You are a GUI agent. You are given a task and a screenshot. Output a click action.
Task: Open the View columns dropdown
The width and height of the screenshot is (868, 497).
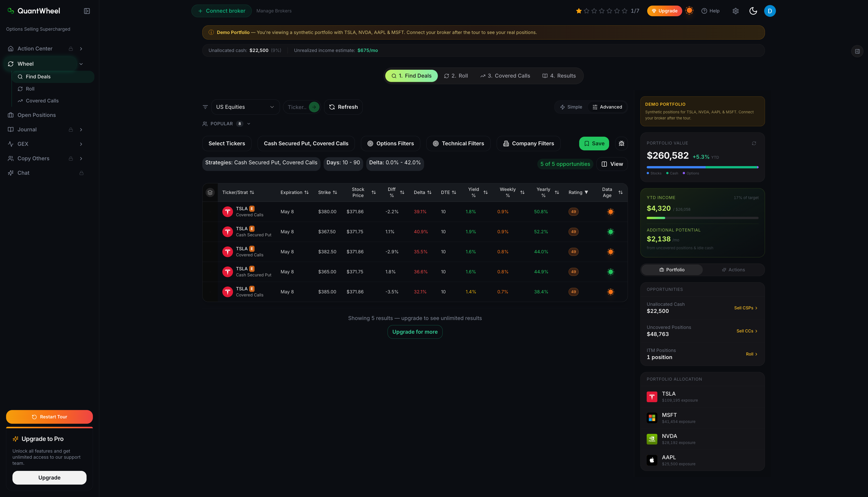coord(612,164)
